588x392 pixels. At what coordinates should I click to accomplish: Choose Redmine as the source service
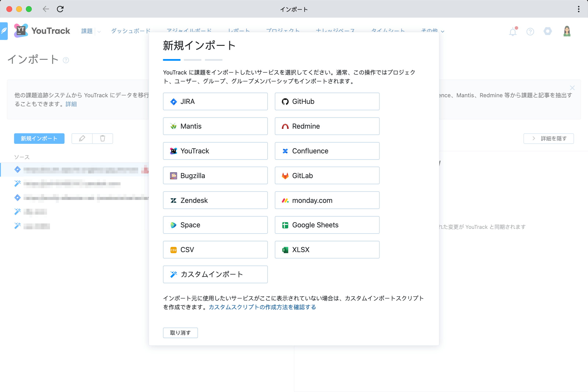coord(327,126)
